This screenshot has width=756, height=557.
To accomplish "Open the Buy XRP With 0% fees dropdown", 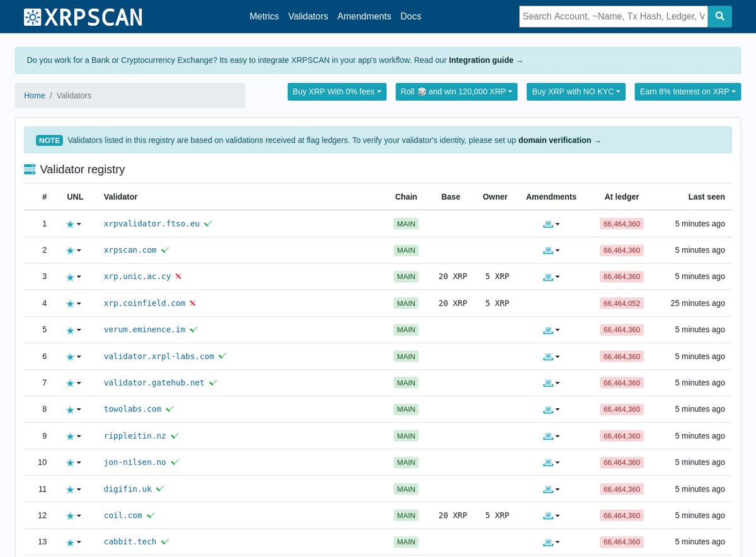I will (336, 91).
